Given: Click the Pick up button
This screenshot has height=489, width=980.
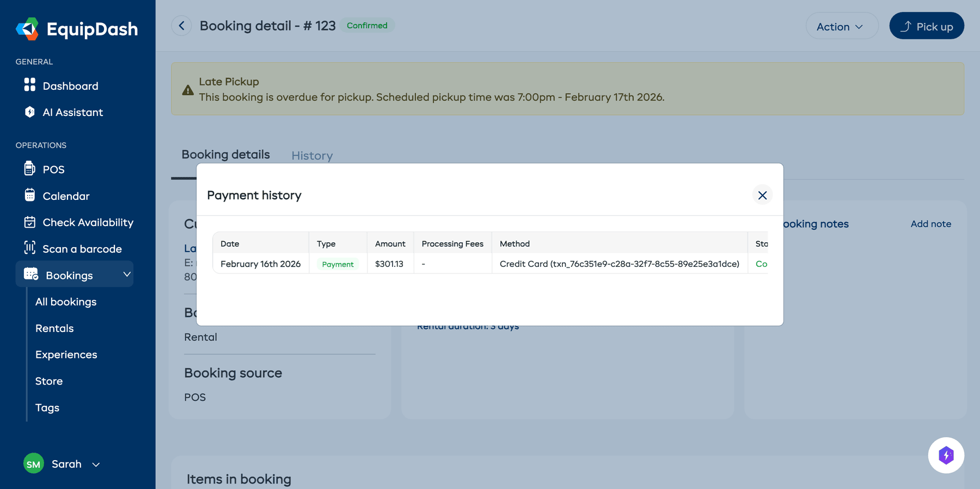Looking at the screenshot, I should (x=927, y=26).
